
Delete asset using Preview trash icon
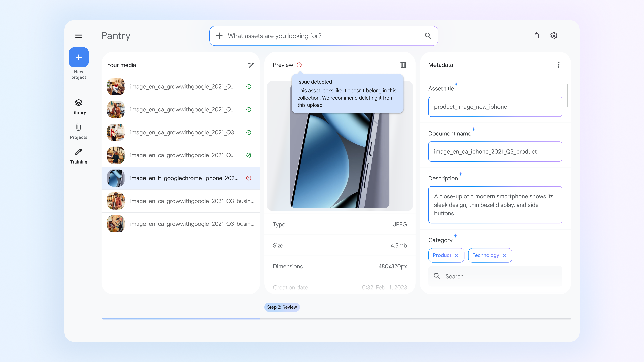point(403,65)
